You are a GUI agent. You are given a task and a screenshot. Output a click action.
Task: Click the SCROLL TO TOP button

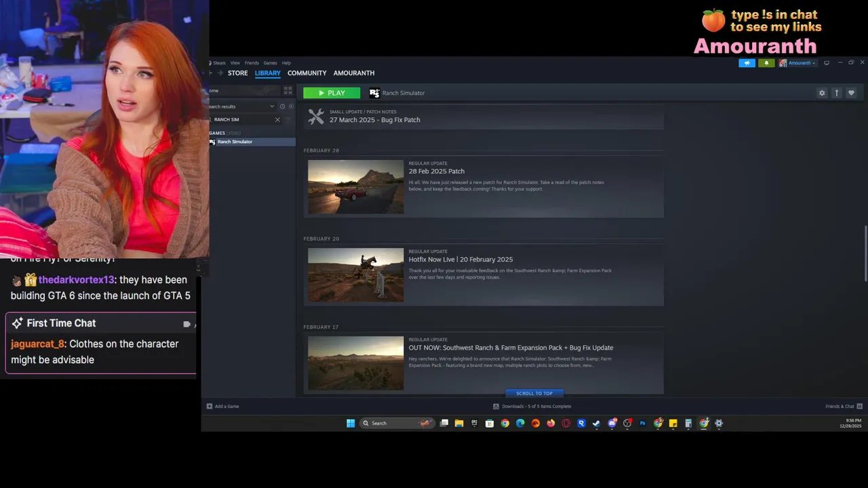[x=534, y=393]
